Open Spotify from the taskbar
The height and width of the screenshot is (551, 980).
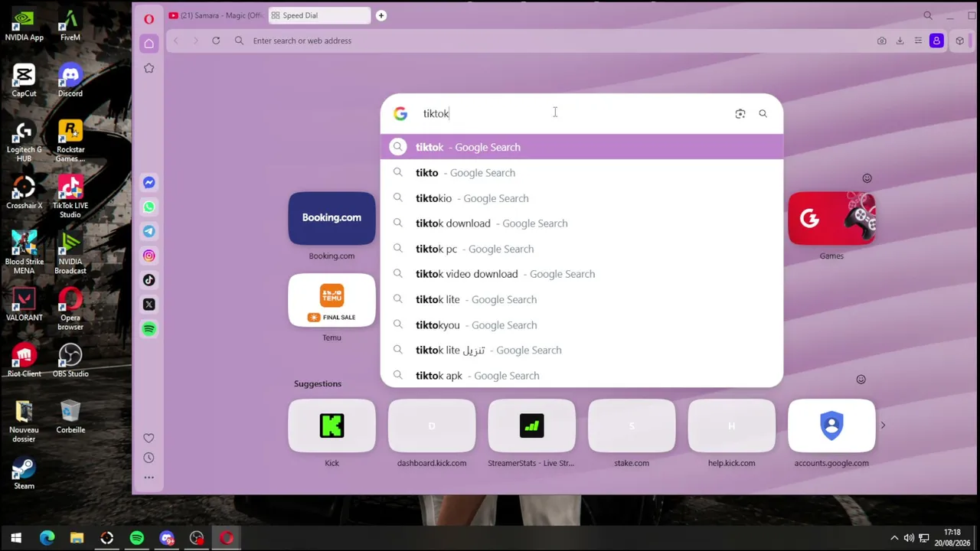[136, 538]
